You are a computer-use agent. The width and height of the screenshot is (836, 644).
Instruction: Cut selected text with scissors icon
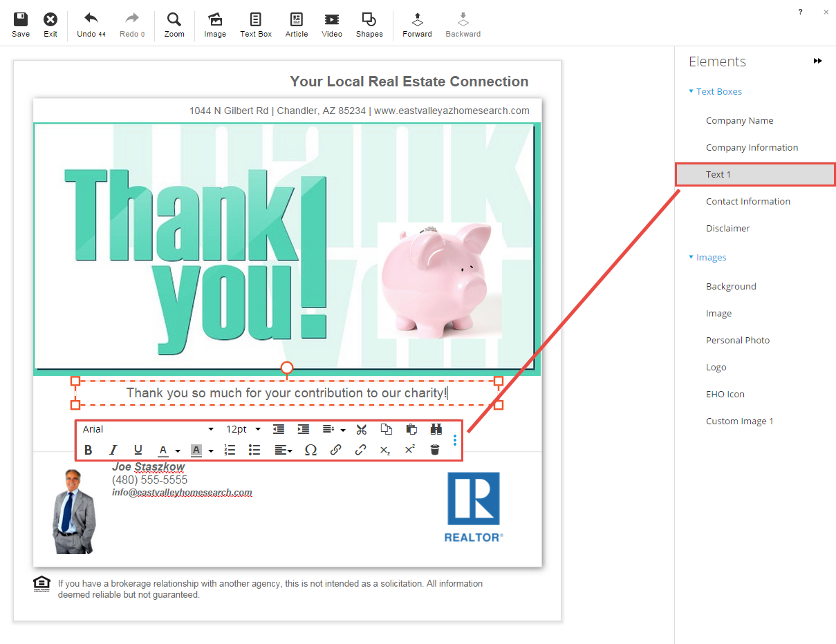tap(361, 430)
